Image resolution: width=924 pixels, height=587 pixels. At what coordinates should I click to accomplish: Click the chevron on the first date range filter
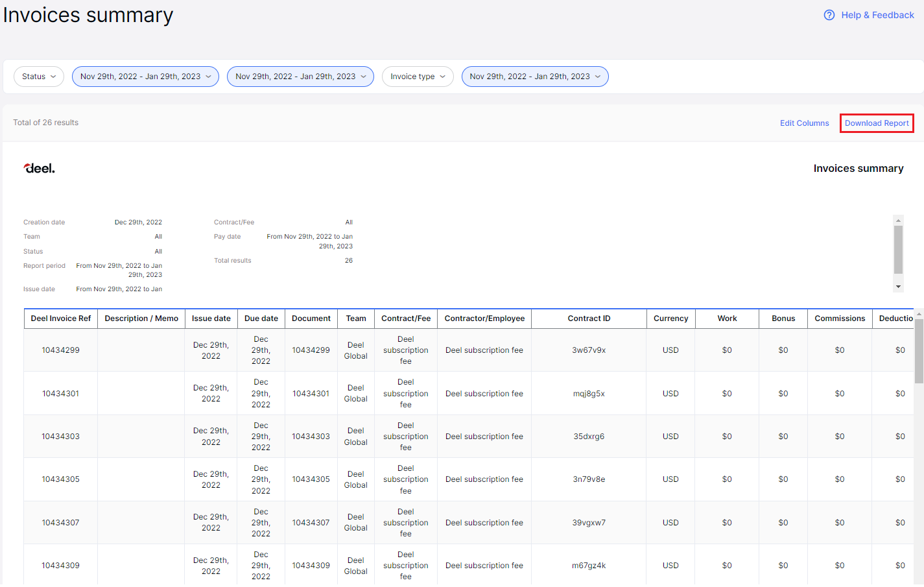point(207,76)
